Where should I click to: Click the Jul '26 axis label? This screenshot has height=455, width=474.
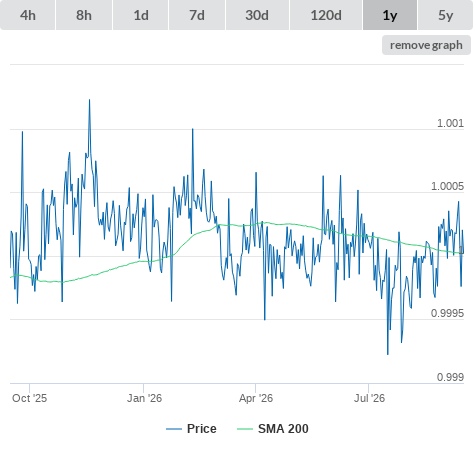point(369,398)
